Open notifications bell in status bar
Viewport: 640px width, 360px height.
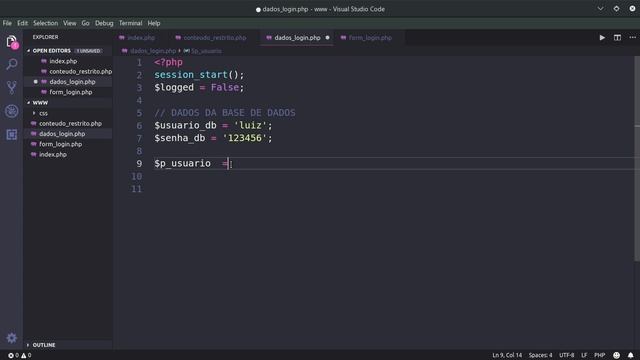631,355
